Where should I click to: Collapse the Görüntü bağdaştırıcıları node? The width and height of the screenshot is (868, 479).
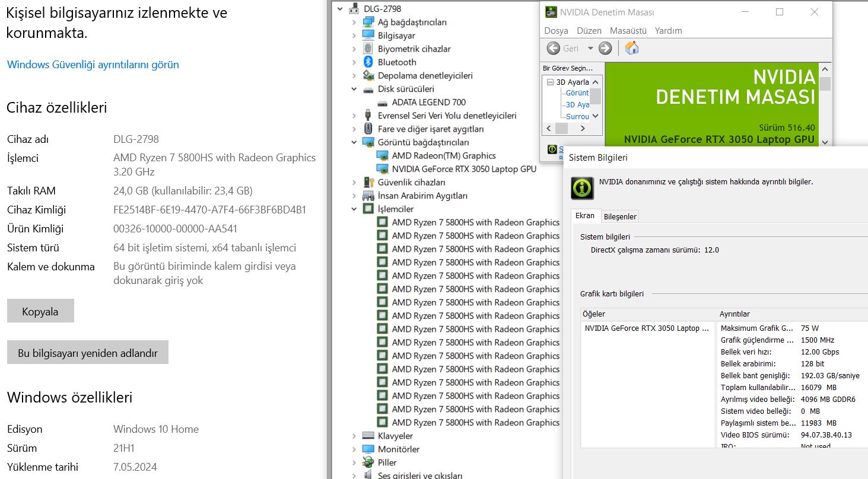[x=354, y=142]
